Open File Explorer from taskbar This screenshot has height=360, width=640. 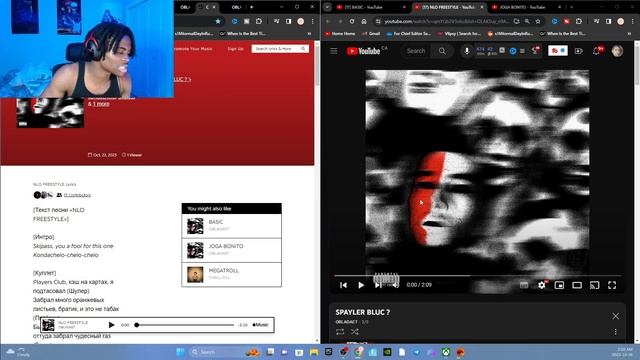314,352
